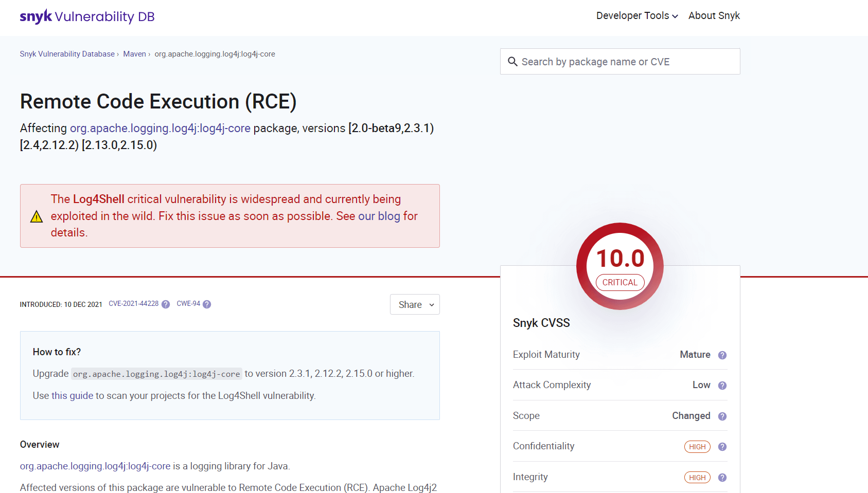
Task: Open CVE-2021-44228 reference link
Action: click(x=133, y=304)
